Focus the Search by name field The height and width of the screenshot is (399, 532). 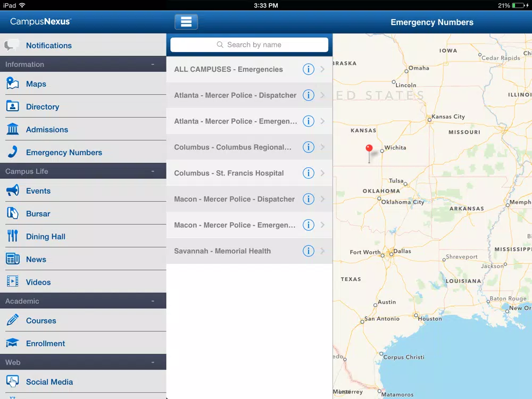coord(250,45)
